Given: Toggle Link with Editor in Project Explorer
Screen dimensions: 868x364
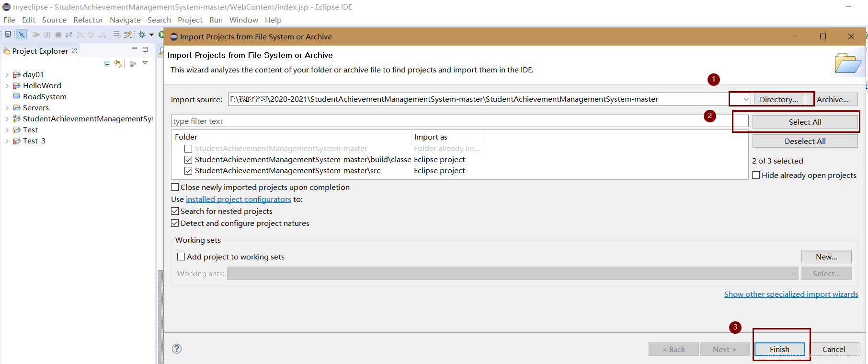Looking at the screenshot, I should 117,64.
